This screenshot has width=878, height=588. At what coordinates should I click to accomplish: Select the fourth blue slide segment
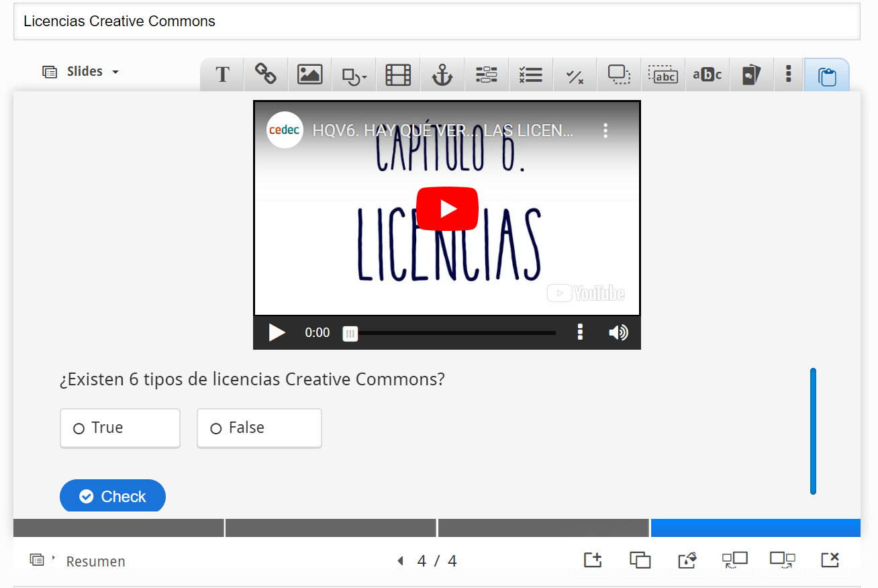click(x=756, y=528)
